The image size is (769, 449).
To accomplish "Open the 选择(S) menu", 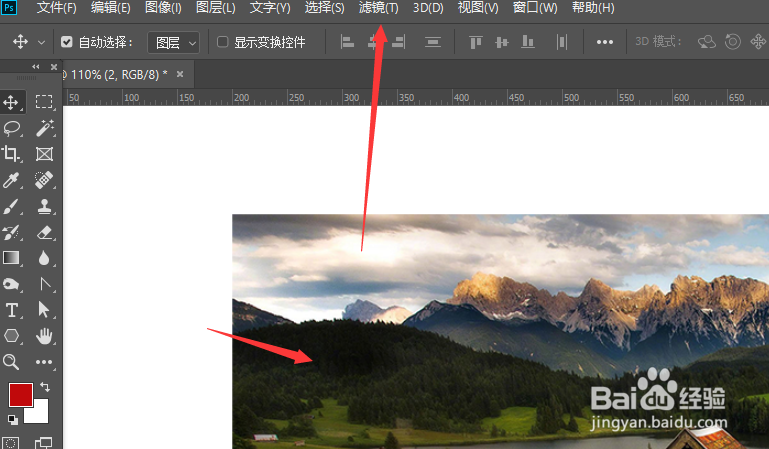I will (x=325, y=8).
